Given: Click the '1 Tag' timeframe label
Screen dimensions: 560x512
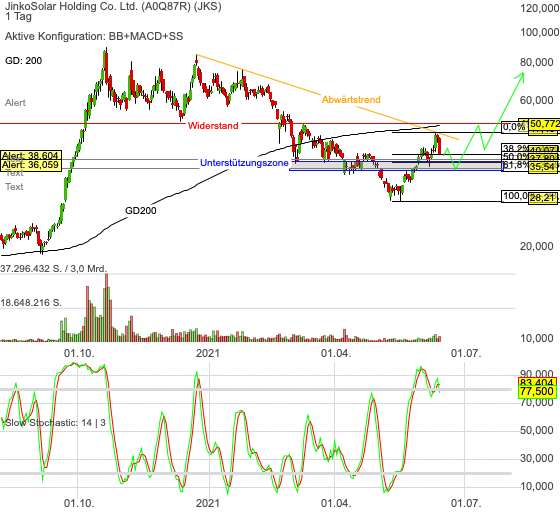Looking at the screenshot, I should 18,16.
